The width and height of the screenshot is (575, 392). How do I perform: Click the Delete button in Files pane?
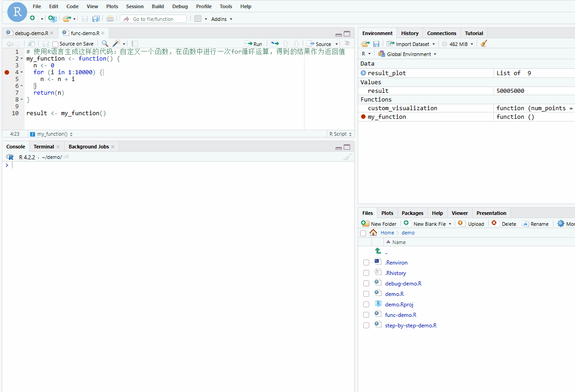point(504,224)
